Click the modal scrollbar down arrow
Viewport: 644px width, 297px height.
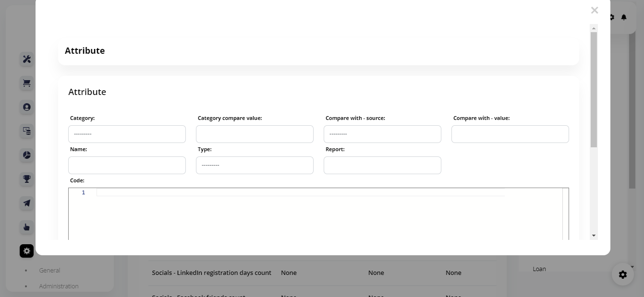pos(594,236)
